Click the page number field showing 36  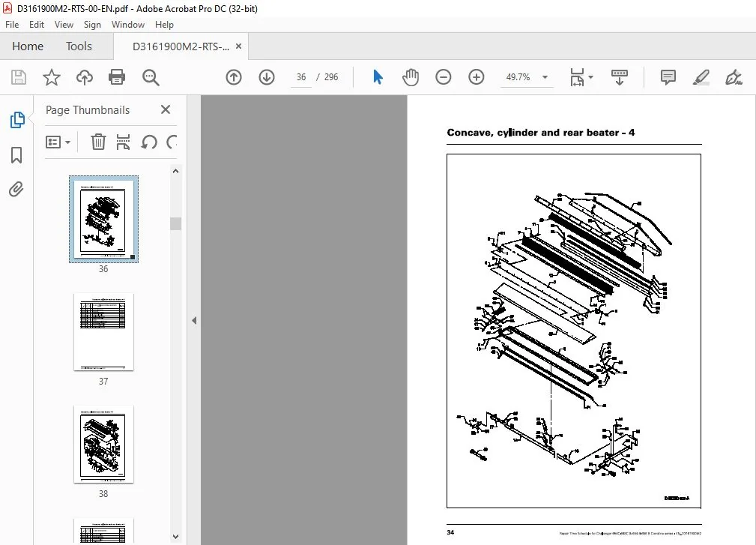[301, 77]
